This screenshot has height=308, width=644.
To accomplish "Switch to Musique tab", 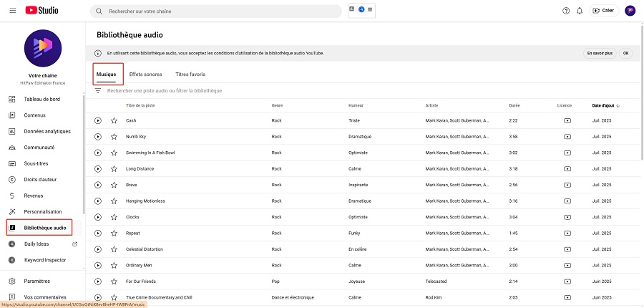I will point(106,74).
